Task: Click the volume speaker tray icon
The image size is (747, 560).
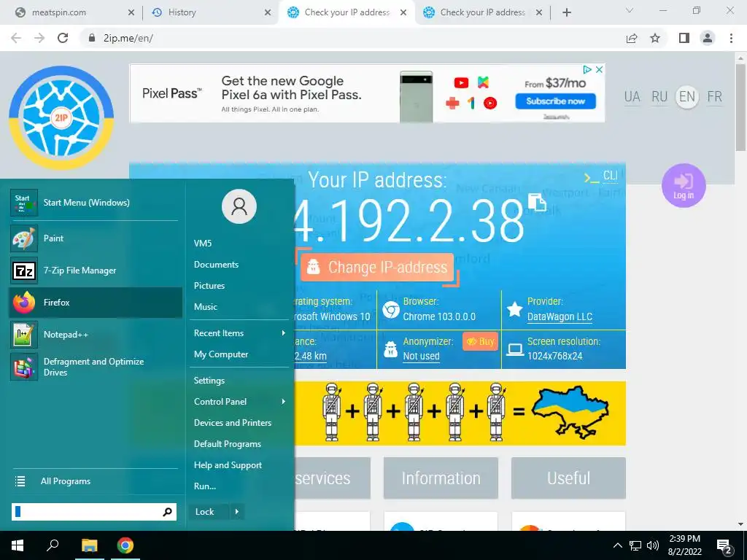Action: point(653,545)
